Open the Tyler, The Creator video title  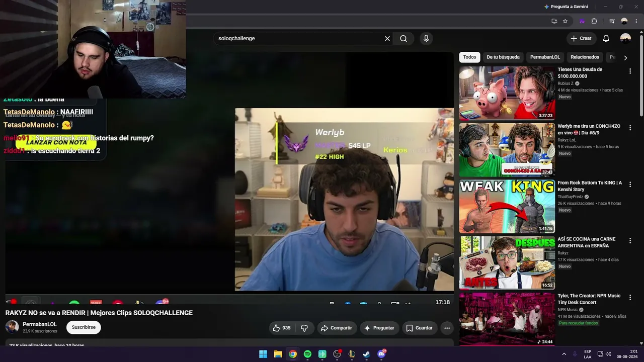click(589, 299)
